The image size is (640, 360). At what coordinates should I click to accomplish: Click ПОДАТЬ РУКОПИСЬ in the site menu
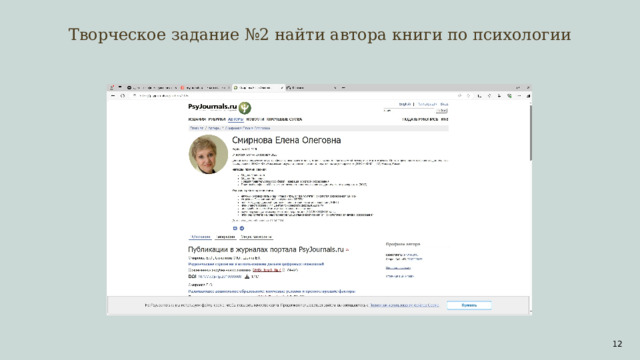click(x=420, y=119)
